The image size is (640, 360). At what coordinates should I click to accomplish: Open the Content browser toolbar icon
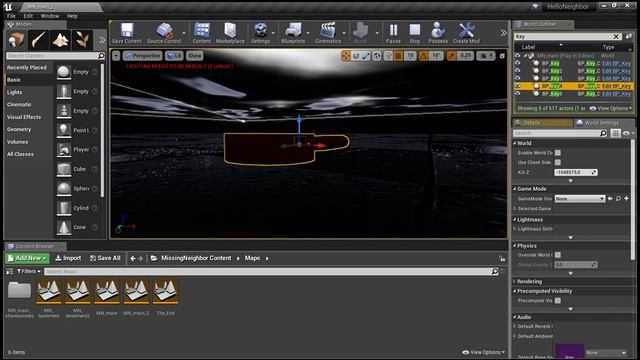pyautogui.click(x=202, y=33)
